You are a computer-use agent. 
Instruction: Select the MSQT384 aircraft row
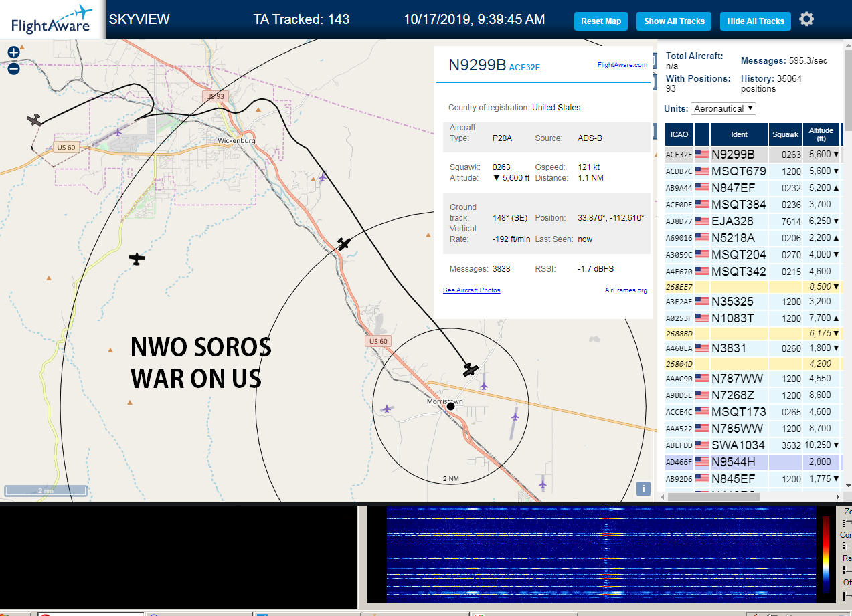click(753, 204)
